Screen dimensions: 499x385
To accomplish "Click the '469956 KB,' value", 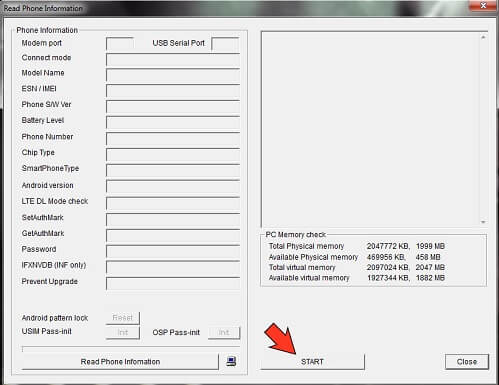I will tap(386, 257).
